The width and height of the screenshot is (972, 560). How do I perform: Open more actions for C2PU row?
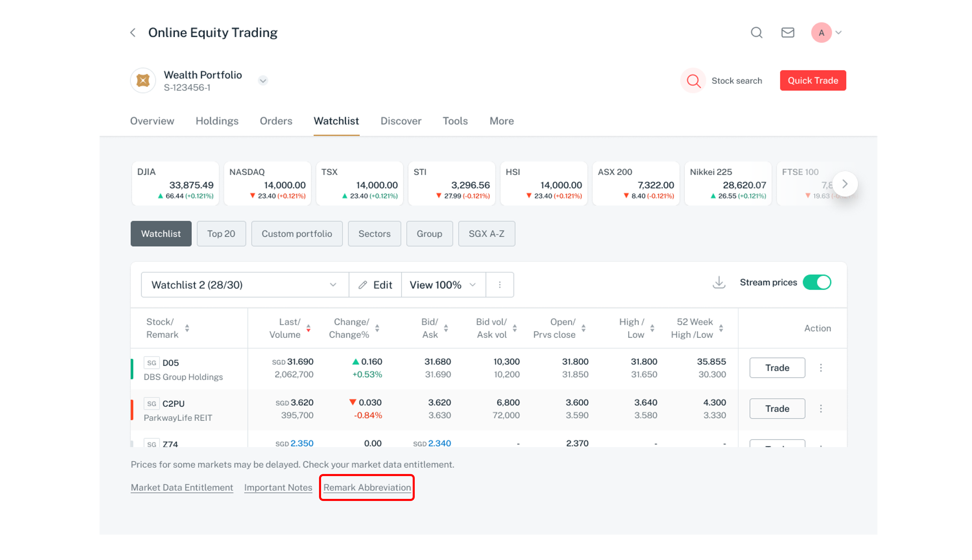820,408
